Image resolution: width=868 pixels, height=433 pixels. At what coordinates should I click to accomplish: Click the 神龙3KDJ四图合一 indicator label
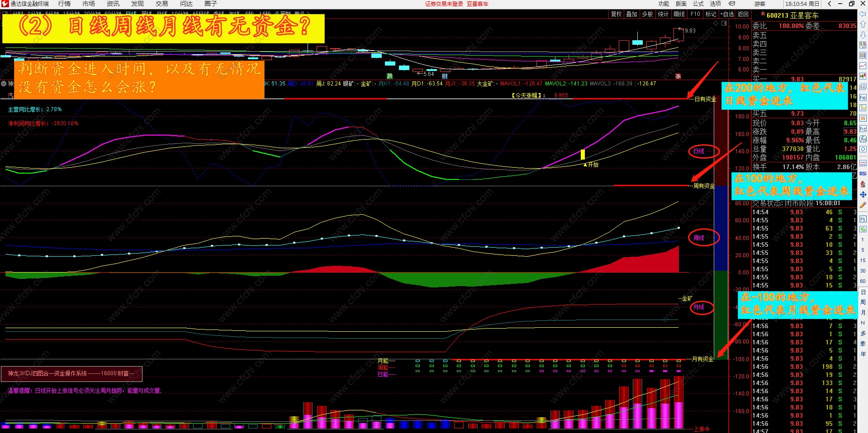71,373
